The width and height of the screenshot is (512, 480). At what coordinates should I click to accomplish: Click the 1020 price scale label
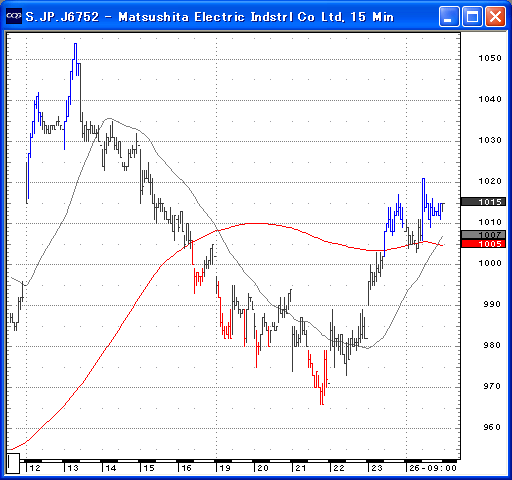pos(490,181)
